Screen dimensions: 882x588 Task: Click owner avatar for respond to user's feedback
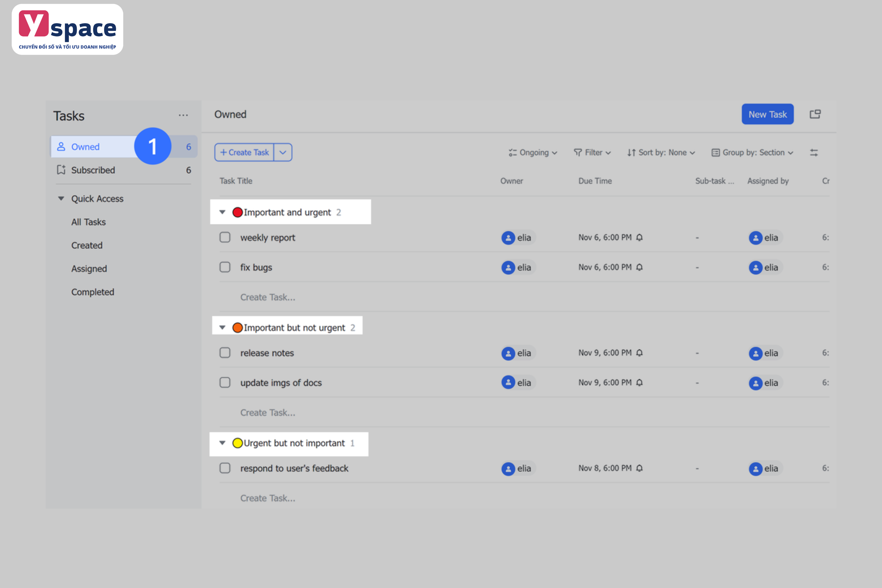pyautogui.click(x=508, y=469)
